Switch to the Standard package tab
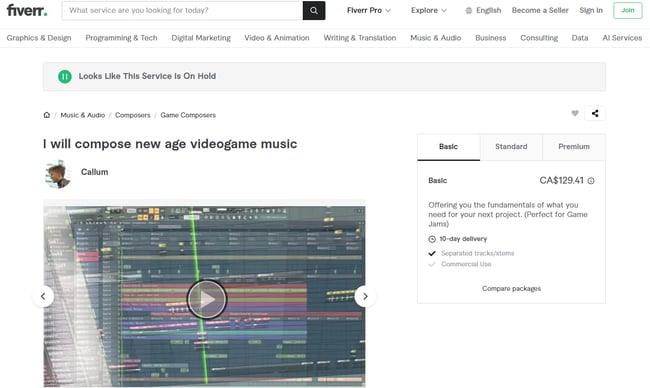 pyautogui.click(x=511, y=147)
